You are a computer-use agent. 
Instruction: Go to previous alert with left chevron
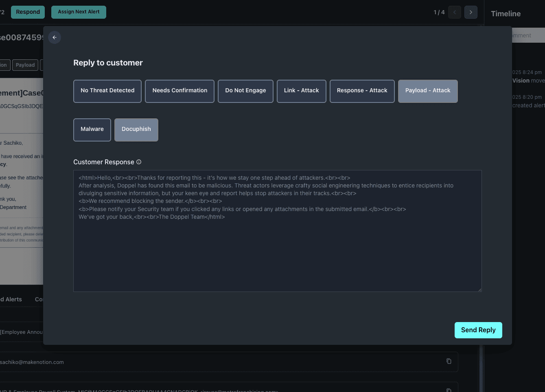(455, 12)
